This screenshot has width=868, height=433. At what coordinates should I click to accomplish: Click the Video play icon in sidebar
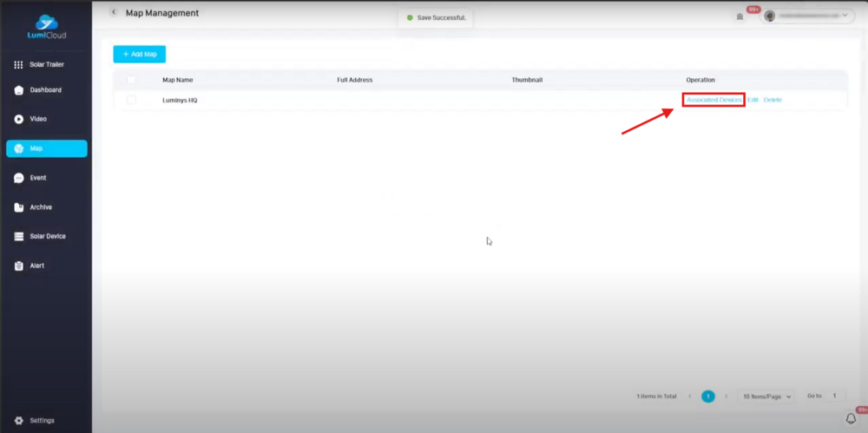18,119
